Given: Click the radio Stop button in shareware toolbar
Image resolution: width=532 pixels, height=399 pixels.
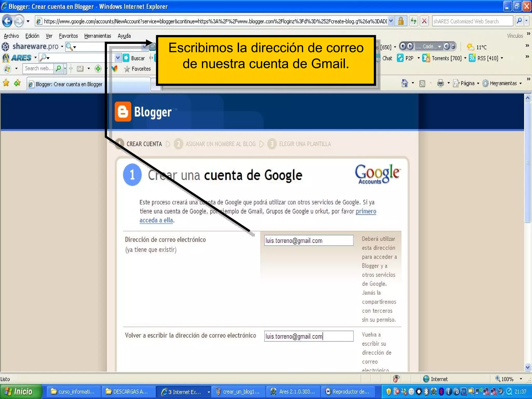Looking at the screenshot, I should click(x=403, y=46).
